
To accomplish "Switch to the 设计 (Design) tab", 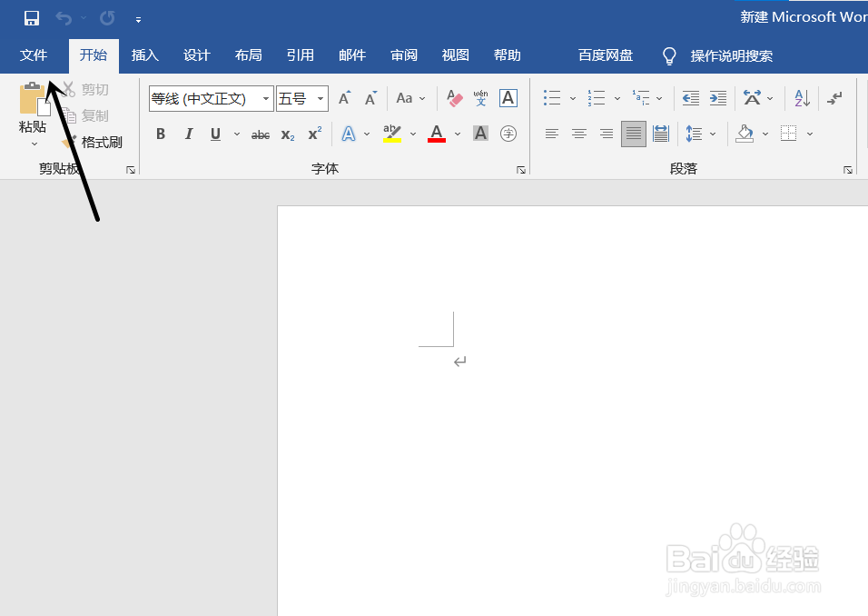I will (196, 55).
